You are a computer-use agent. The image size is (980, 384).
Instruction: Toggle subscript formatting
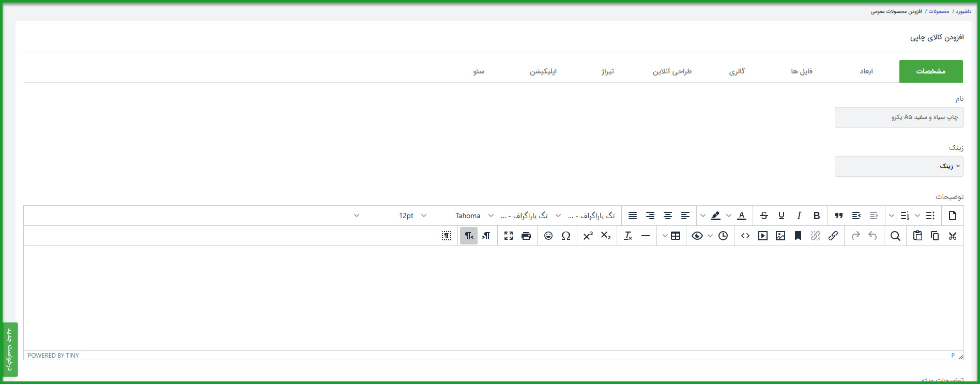coord(606,236)
